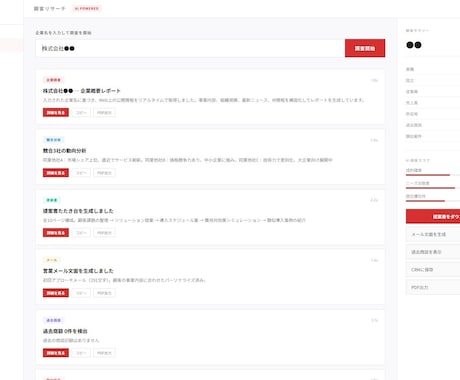Click the 類似案件 row in side panel
Screen dimensions: 460x380
click(433, 136)
